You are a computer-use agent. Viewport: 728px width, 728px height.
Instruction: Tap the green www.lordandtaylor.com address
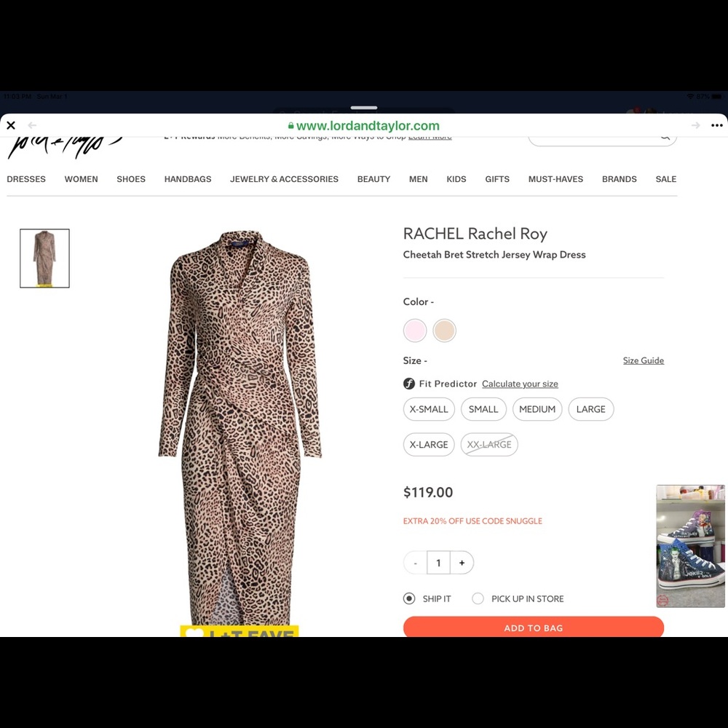(x=363, y=126)
